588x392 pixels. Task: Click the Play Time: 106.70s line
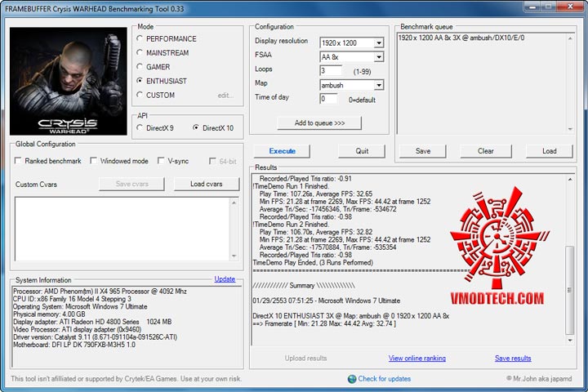click(x=316, y=232)
